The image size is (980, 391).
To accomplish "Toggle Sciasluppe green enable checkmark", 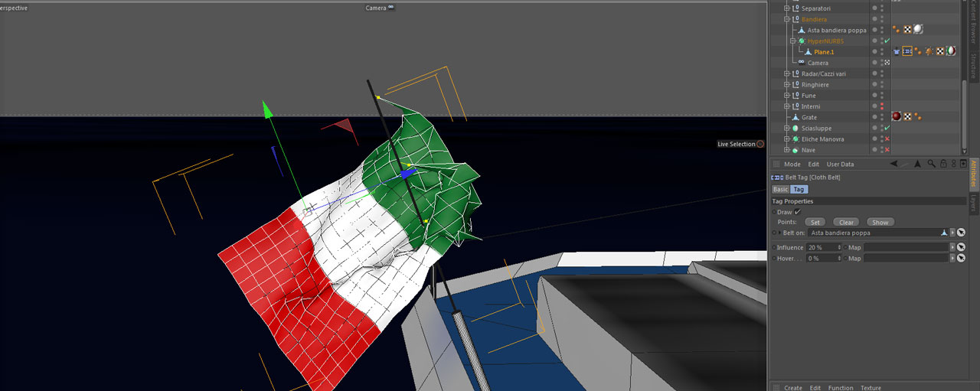I will (x=887, y=128).
